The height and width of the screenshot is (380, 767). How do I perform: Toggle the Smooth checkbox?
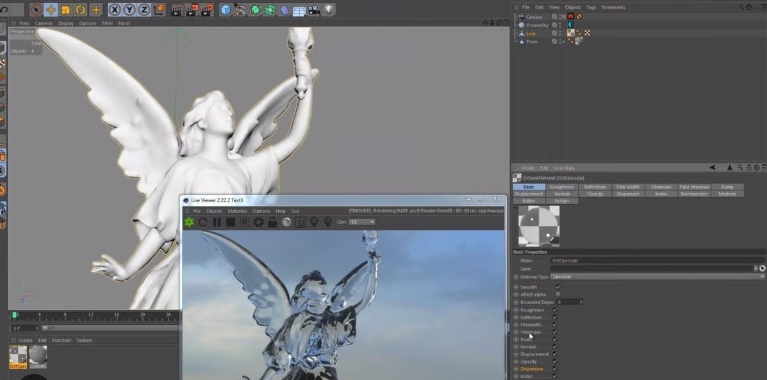558,287
